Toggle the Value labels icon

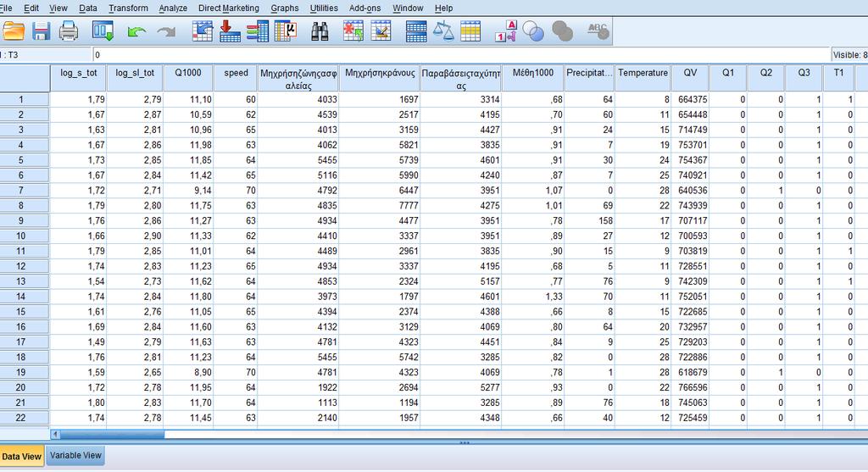(x=505, y=31)
